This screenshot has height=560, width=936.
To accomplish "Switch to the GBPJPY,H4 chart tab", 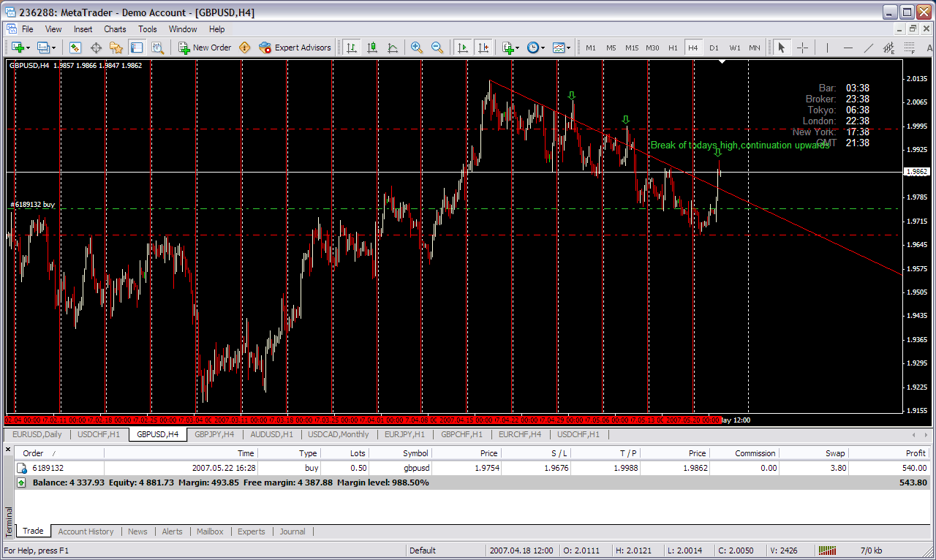I will click(x=214, y=434).
